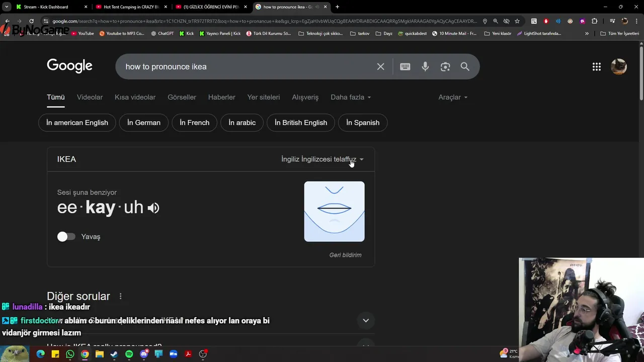Viewport: 644px width, 362px height.
Task: Switch to the Haberler tab
Action: (221, 97)
